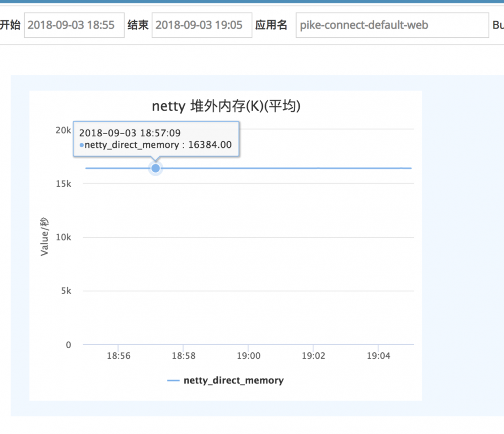Click the partially visible Bu element at top right

tap(498, 25)
